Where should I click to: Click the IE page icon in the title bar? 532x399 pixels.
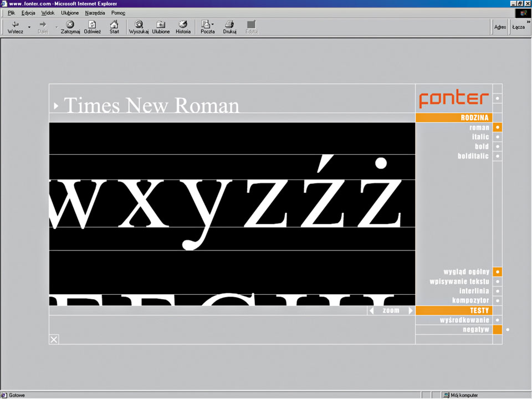point(4,3)
